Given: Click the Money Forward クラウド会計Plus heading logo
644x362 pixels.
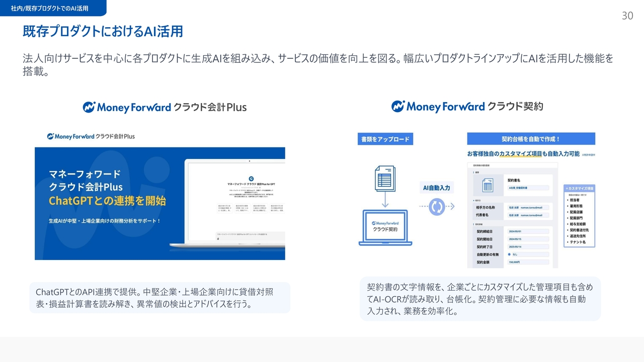Looking at the screenshot, I should pyautogui.click(x=165, y=107).
